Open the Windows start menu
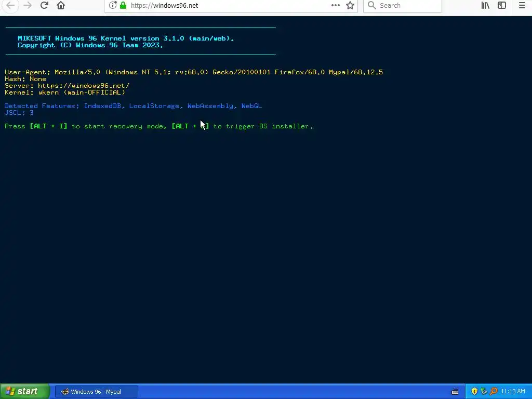This screenshot has height=399, width=532. click(24, 392)
